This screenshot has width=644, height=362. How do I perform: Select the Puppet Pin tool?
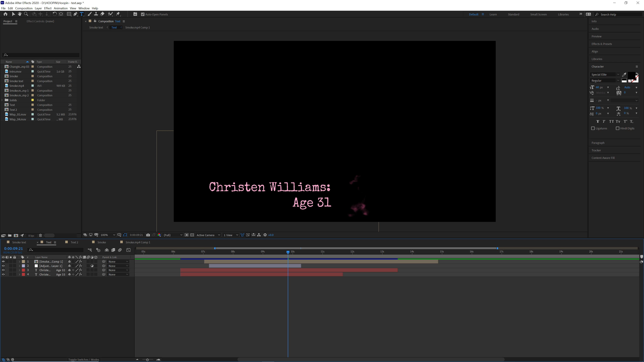tap(118, 14)
